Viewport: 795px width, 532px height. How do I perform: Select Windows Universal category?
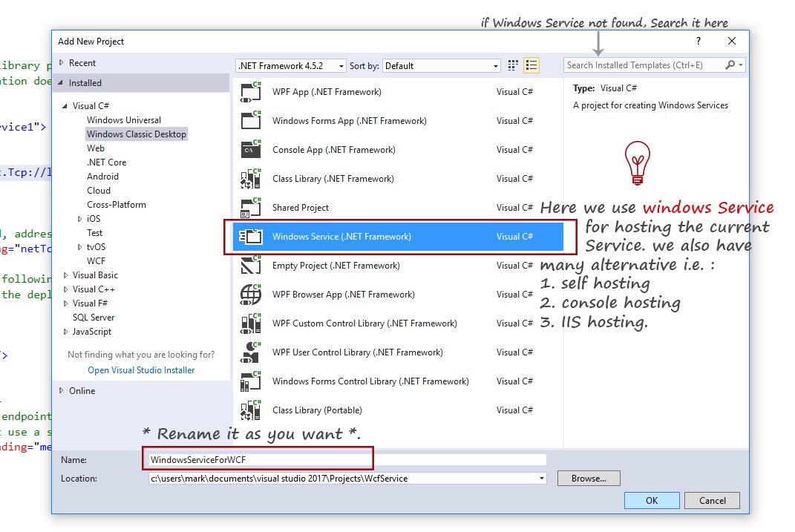click(124, 120)
